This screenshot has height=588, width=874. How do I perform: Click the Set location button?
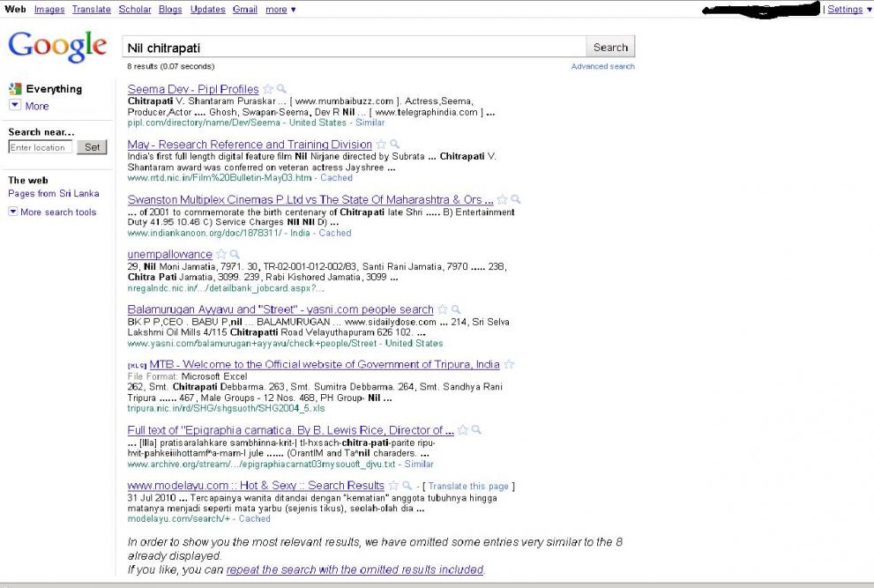point(92,147)
